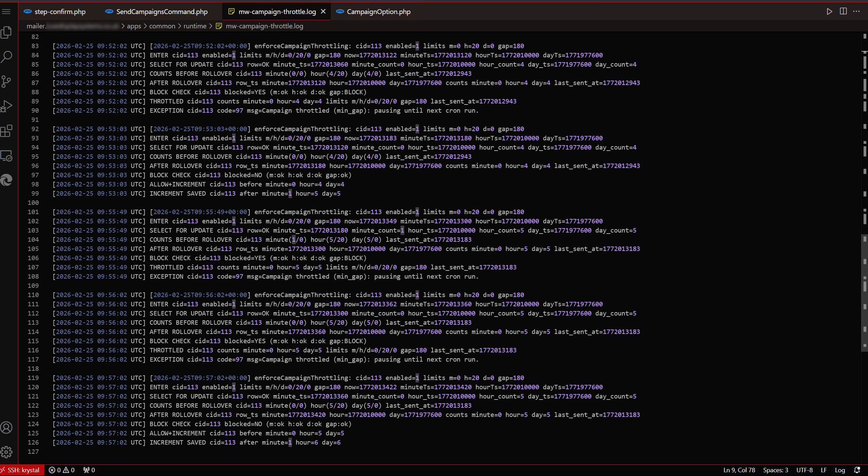The height and width of the screenshot is (476, 868).
Task: Switch to the CampaignOption.php tab
Action: (x=378, y=12)
